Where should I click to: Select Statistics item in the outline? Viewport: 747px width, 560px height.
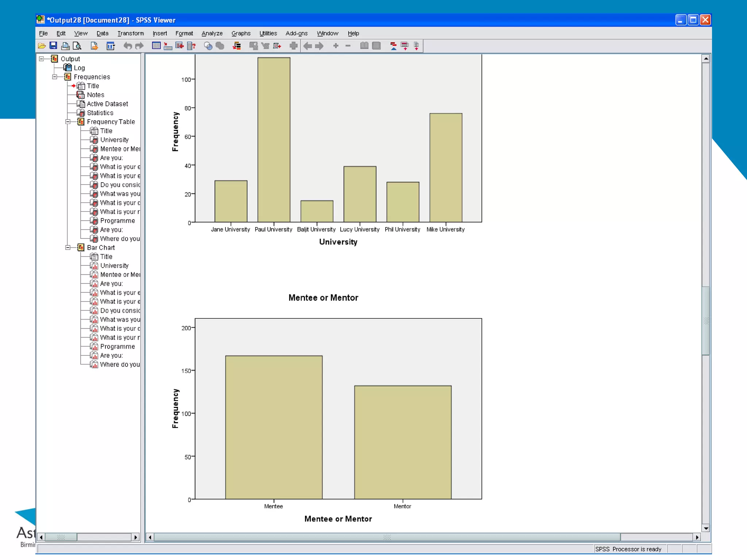click(100, 113)
